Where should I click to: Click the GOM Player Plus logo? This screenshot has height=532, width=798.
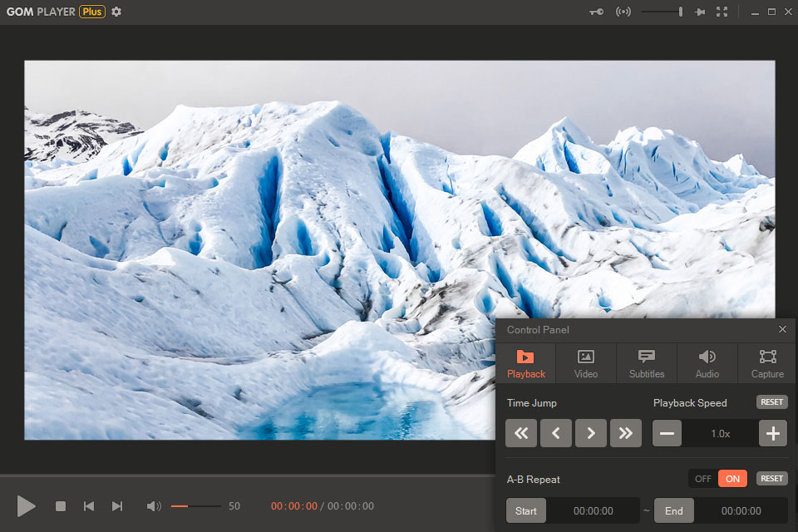point(56,12)
